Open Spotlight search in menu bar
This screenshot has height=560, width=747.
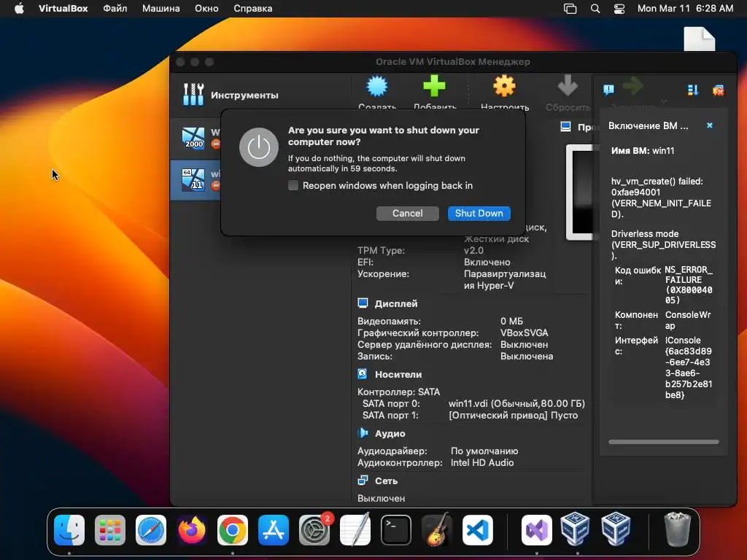[595, 9]
